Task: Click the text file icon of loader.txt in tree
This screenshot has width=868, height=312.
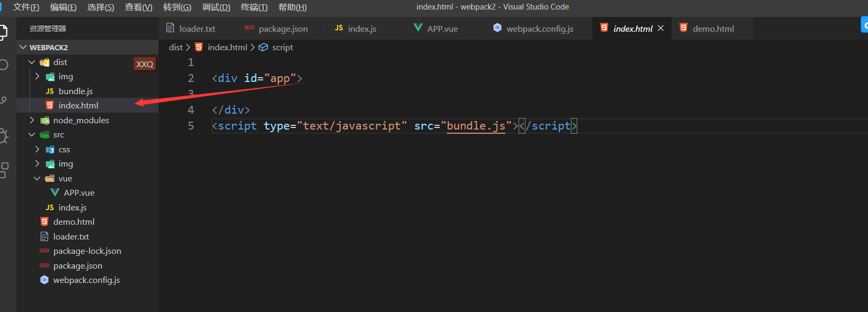Action: [44, 236]
